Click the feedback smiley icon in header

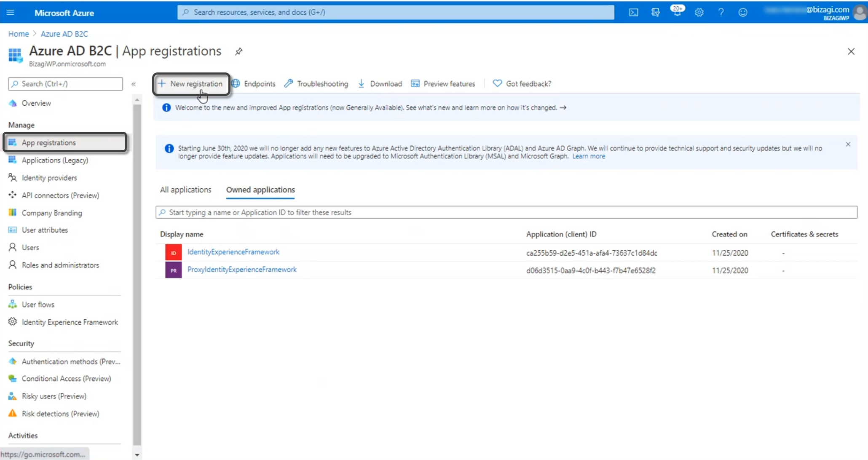click(x=743, y=12)
